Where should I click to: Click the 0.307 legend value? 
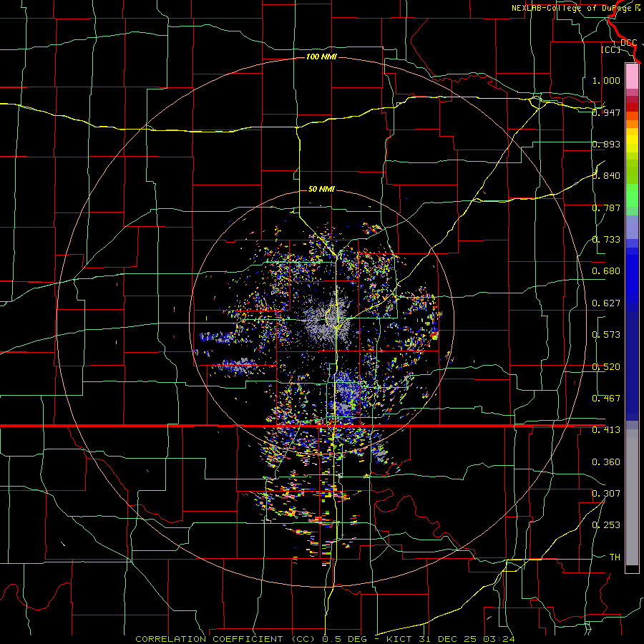point(606,494)
